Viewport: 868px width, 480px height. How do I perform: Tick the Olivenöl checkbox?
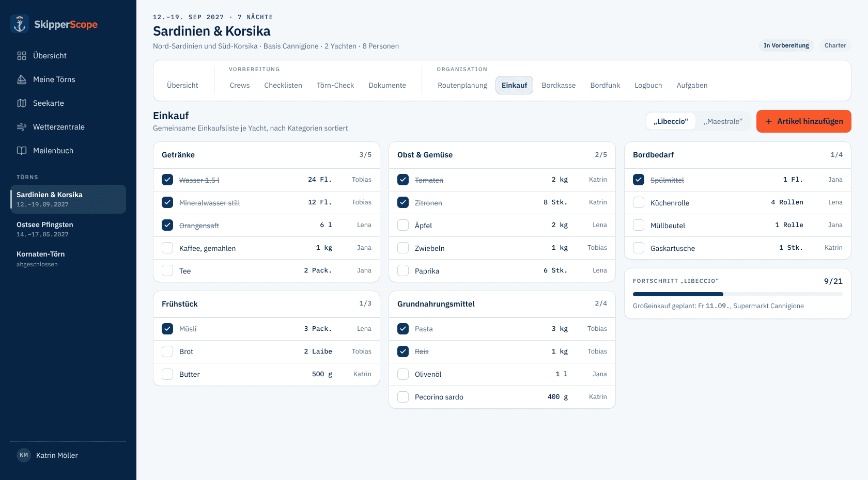[403, 374]
